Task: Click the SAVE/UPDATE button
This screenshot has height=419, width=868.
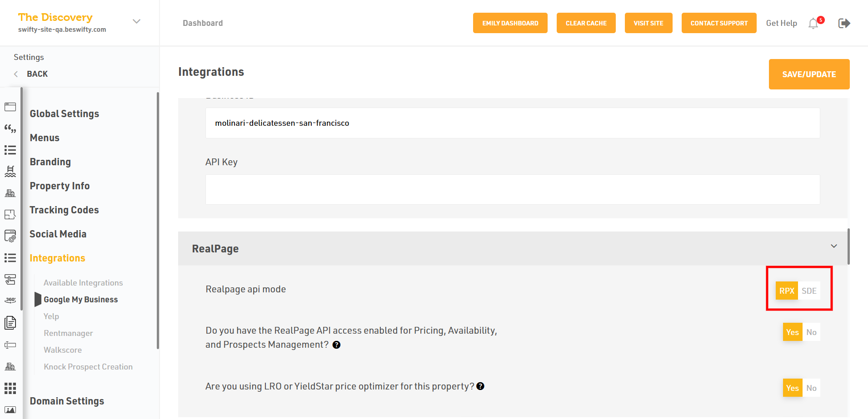Action: 809,74
